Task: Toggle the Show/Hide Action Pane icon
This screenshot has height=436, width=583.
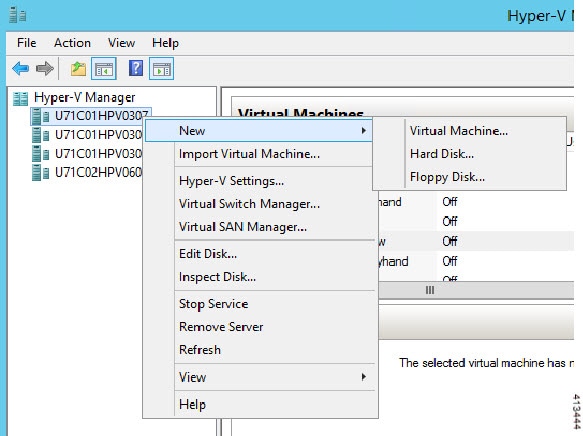Action: (161, 69)
